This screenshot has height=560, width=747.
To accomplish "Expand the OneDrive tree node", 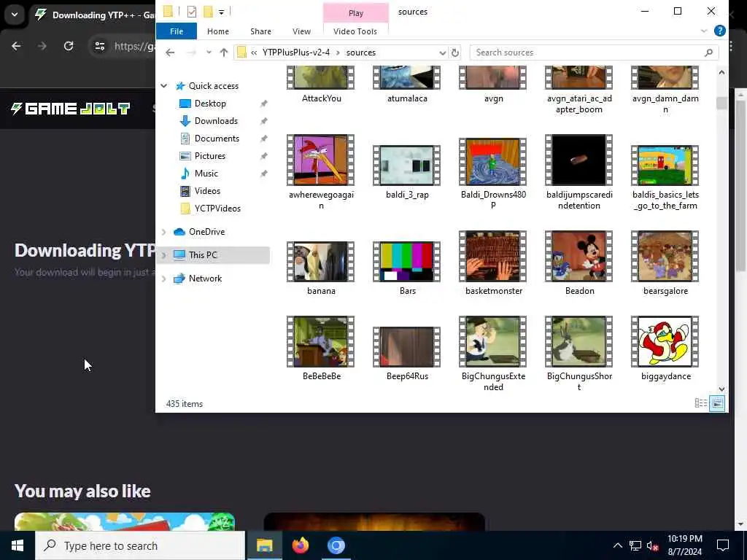I will pos(164,232).
